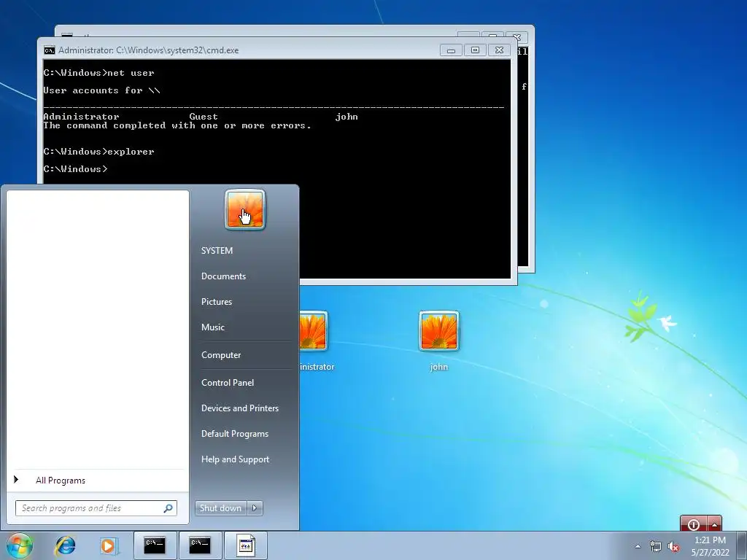Viewport: 747px width, 560px height.
Task: Launch Internet Explorer from the taskbar
Action: [x=65, y=545]
